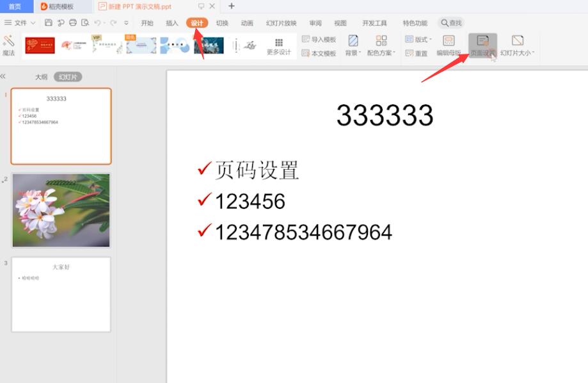Viewport: 588px width, 383px height.
Task: Click the bullet text 123456
Action: click(x=250, y=202)
